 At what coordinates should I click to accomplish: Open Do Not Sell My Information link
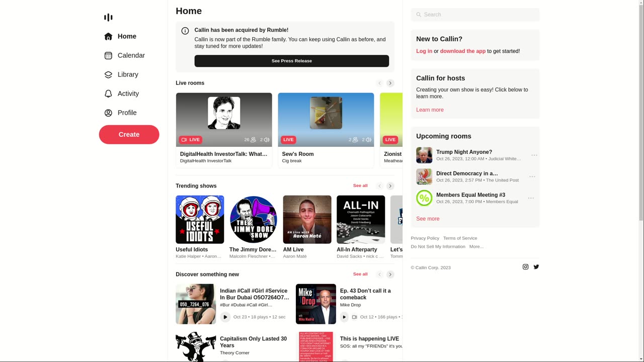438,247
